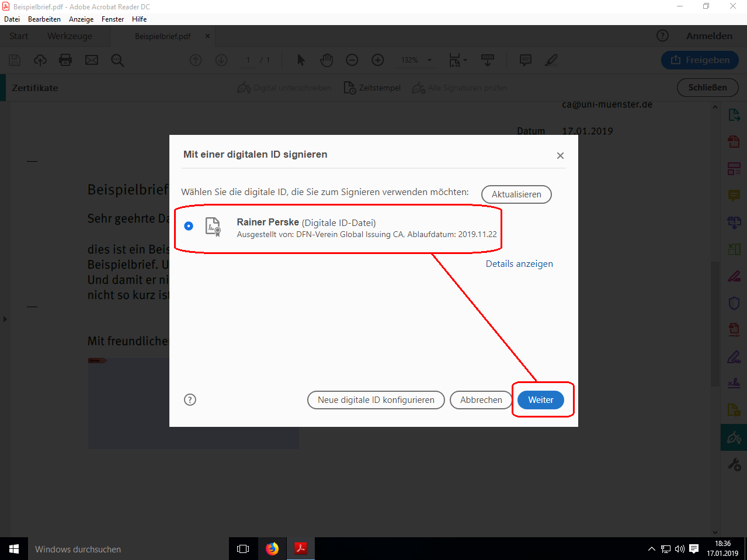
Task: Click the add comment speech bubble icon
Action: [525, 60]
